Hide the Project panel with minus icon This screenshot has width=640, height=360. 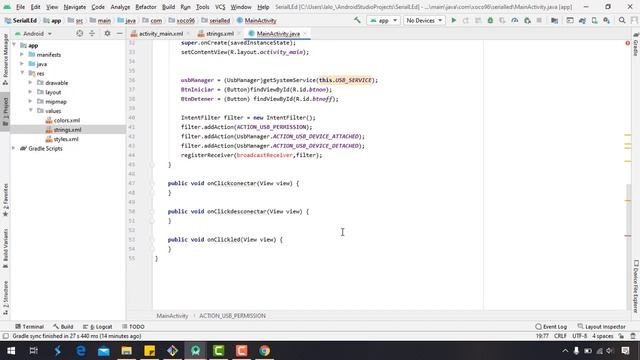(120, 33)
